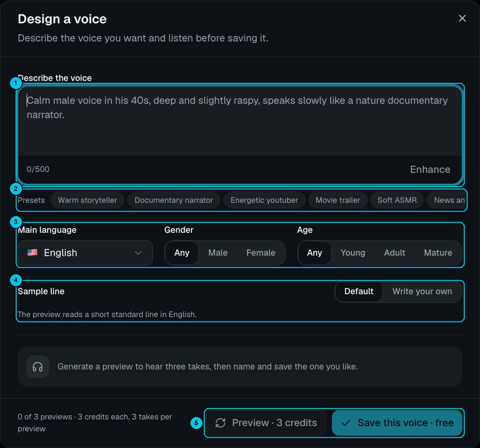This screenshot has width=480, height=448.
Task: Apply the Warm storyteller preset
Action: [x=88, y=200]
